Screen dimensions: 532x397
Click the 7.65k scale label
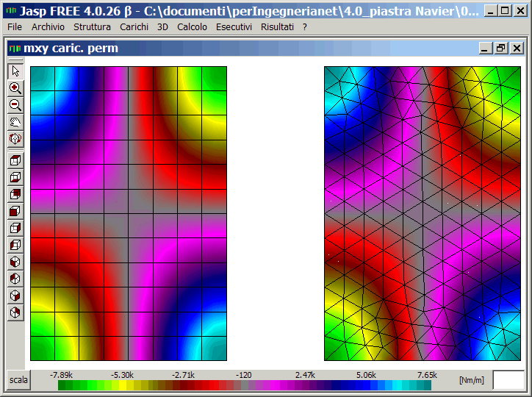pyautogui.click(x=427, y=375)
